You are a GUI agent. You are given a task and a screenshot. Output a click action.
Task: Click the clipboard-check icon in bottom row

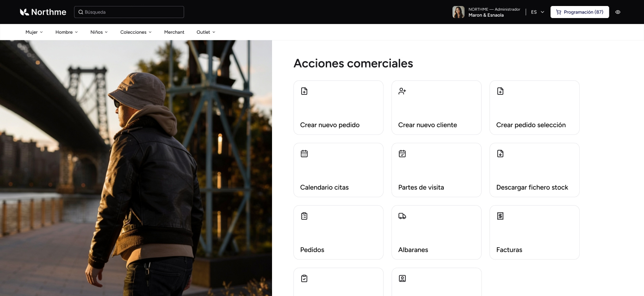pos(304,278)
